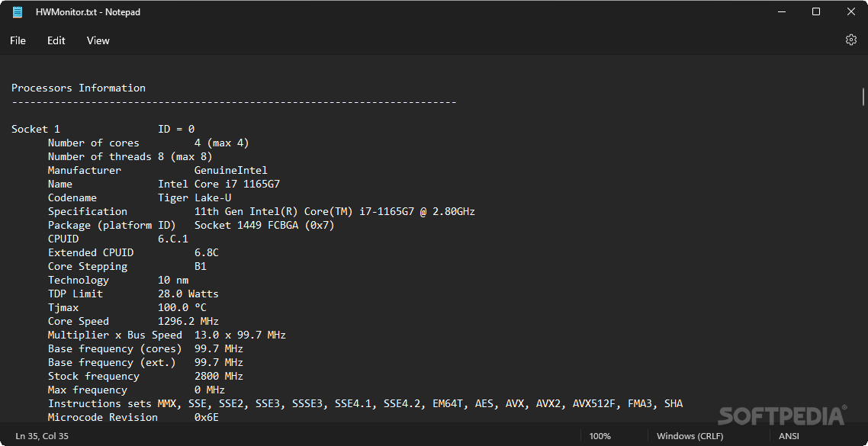Open the File menu

coord(18,40)
